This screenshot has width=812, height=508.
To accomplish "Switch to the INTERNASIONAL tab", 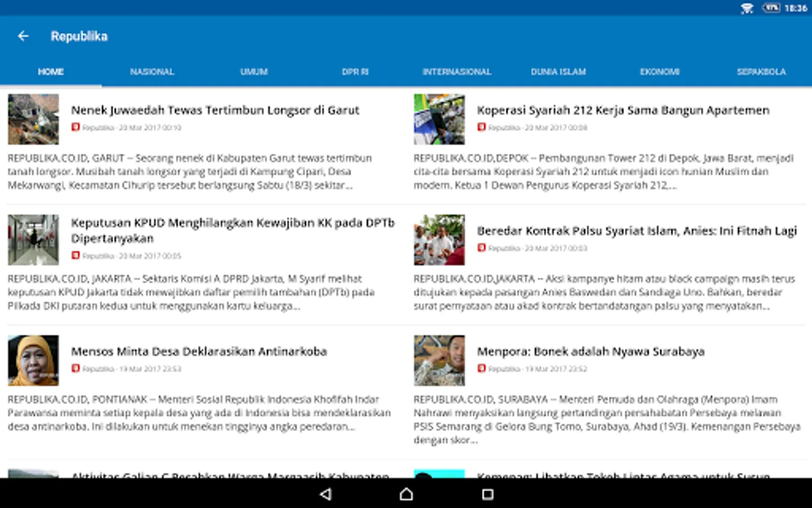I will pyautogui.click(x=457, y=72).
